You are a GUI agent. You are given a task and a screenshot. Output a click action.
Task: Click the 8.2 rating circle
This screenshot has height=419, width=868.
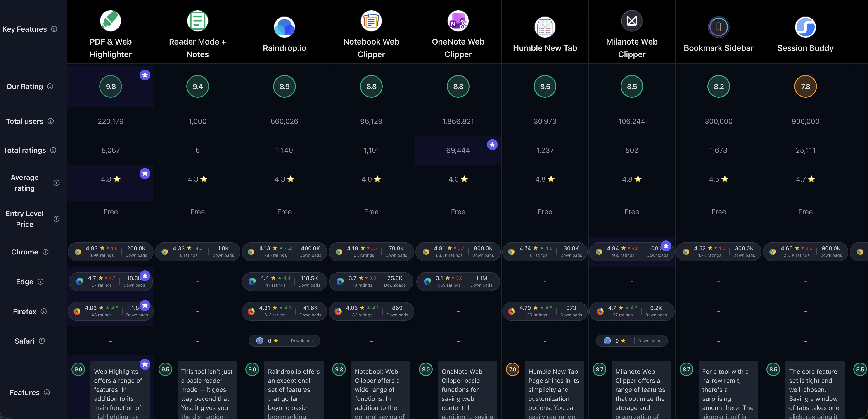tap(718, 87)
